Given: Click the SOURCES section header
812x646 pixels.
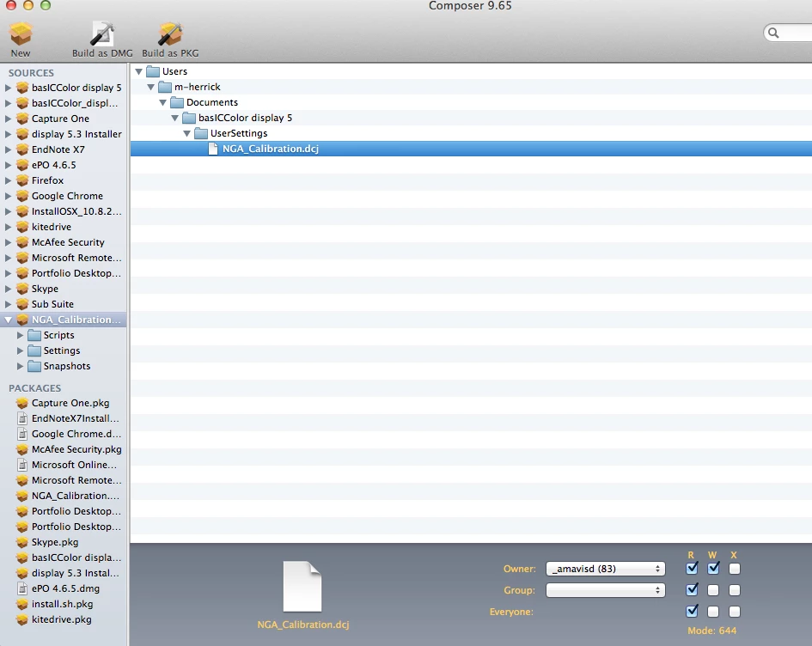Looking at the screenshot, I should pyautogui.click(x=31, y=73).
